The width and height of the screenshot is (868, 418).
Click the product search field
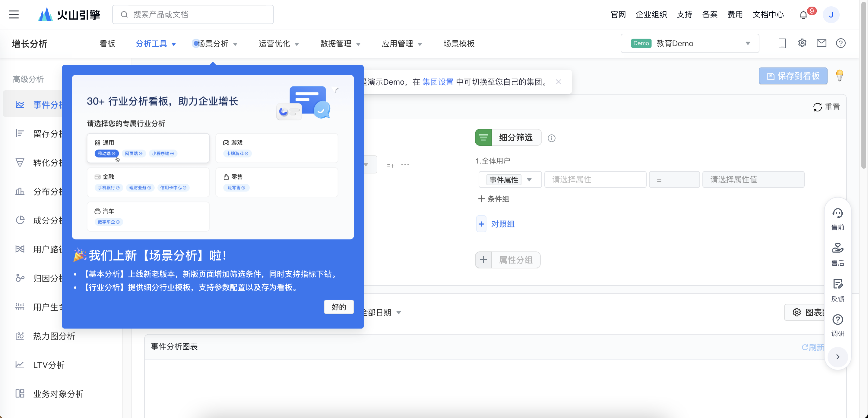click(x=193, y=14)
